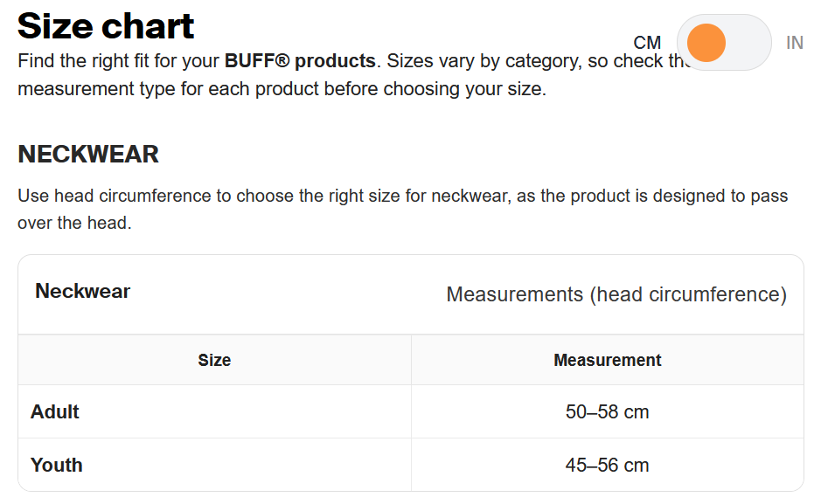Toggle the CM/IN unit switch

coord(724,42)
